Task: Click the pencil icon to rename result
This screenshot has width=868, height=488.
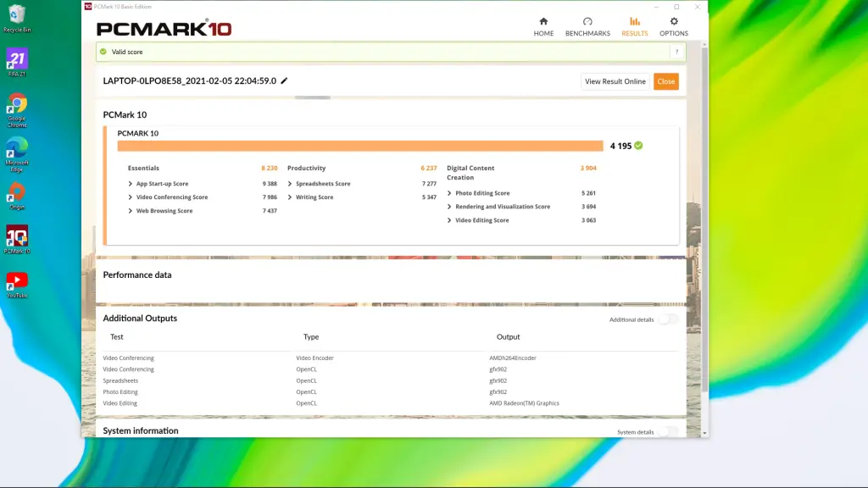Action: (284, 80)
